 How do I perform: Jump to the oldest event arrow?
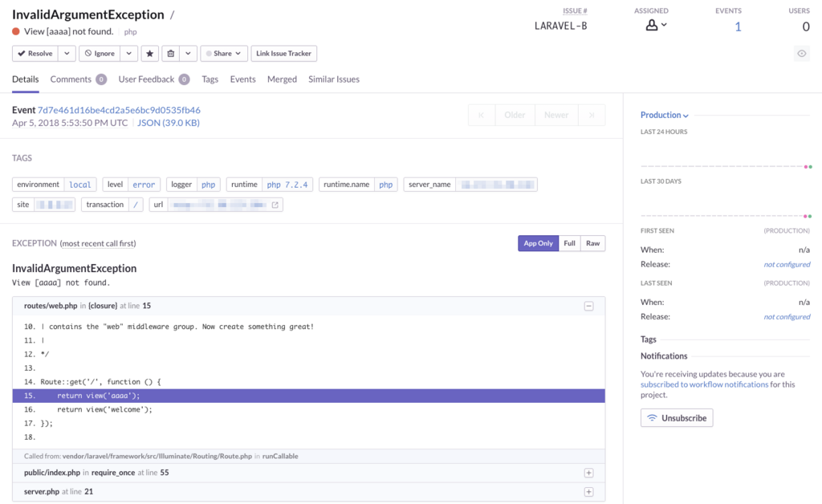pos(482,116)
